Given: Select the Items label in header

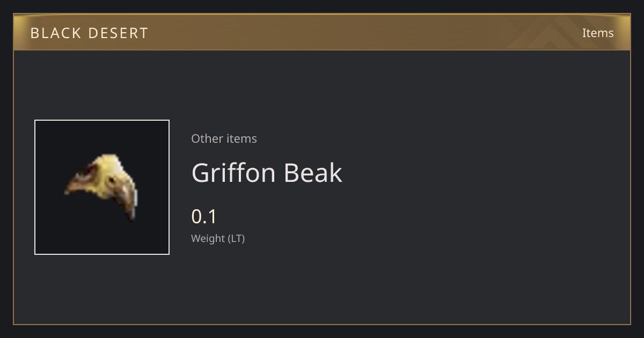Looking at the screenshot, I should [598, 33].
